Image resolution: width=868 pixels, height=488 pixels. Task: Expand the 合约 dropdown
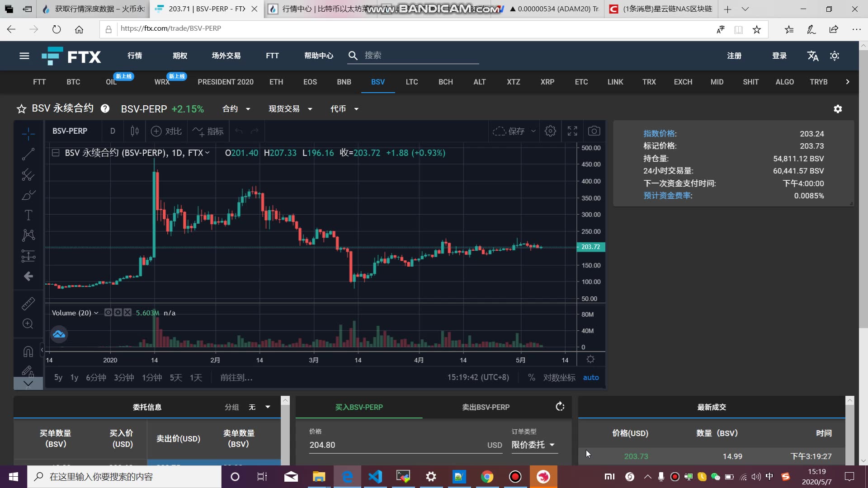point(236,109)
